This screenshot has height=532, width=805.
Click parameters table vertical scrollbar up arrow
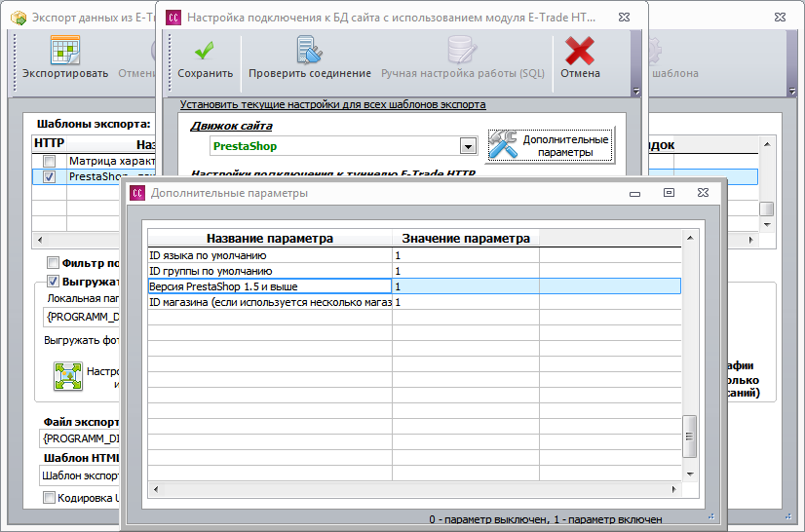point(690,237)
